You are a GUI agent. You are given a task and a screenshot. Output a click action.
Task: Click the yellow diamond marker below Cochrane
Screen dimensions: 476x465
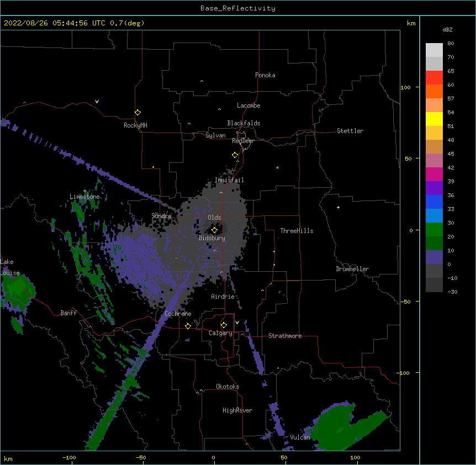point(188,326)
